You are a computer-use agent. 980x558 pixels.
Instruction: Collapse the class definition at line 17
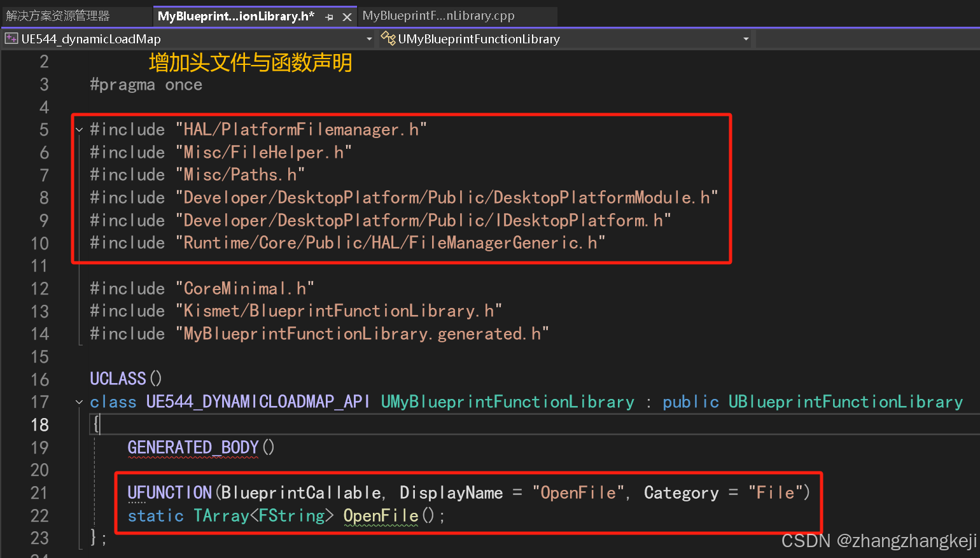click(x=80, y=402)
